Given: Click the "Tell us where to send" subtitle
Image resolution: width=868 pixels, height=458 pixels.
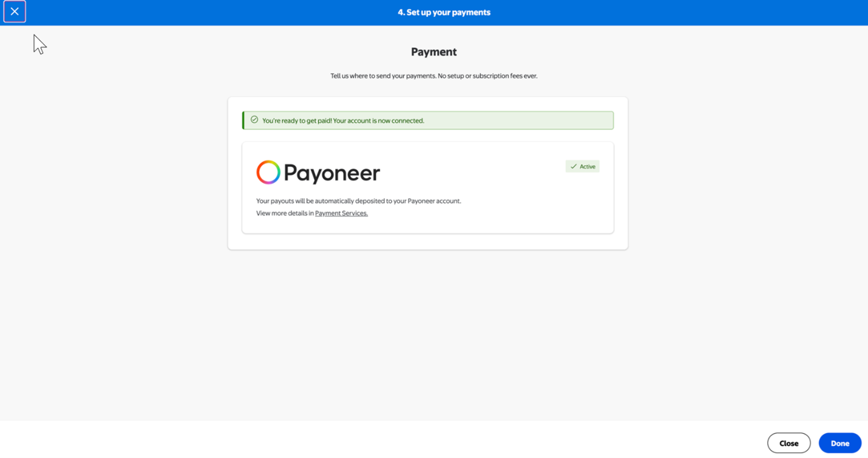Looking at the screenshot, I should pos(433,76).
